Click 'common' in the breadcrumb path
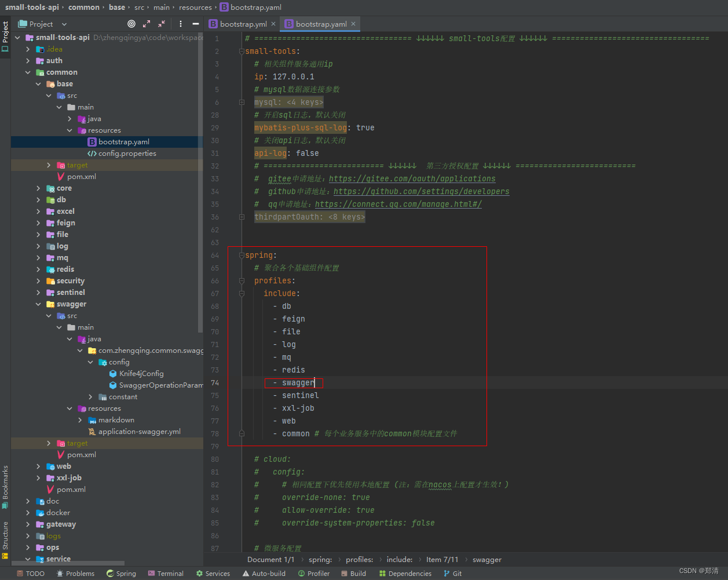 84,7
